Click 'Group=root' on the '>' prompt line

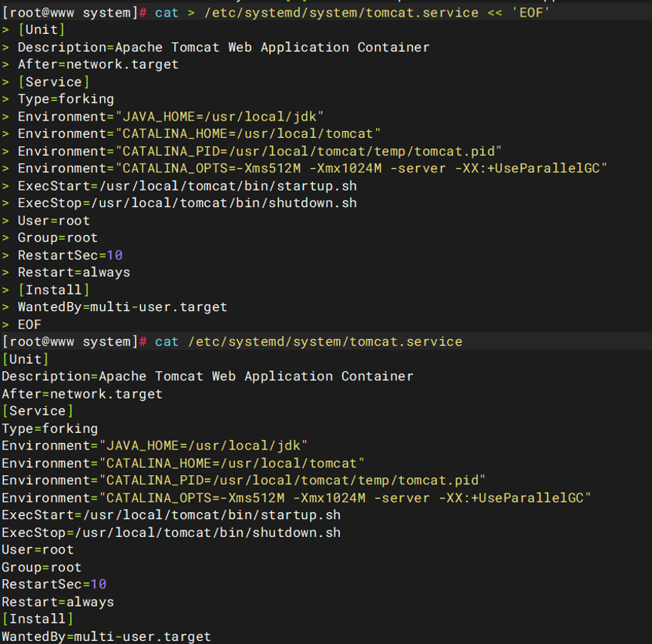pos(58,238)
